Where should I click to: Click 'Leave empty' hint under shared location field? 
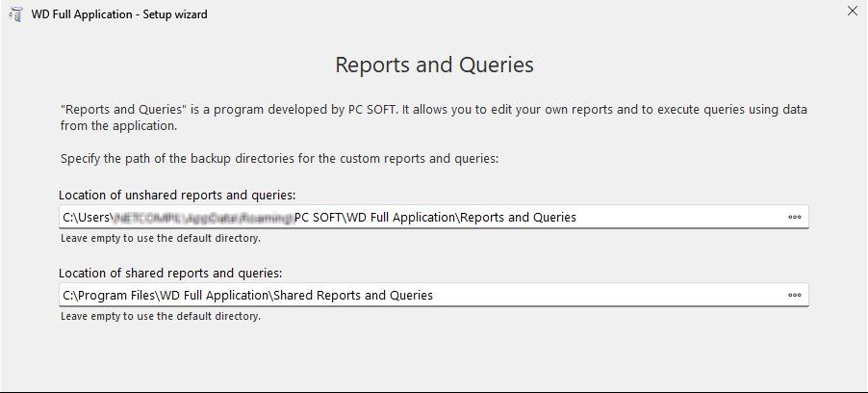click(x=161, y=317)
